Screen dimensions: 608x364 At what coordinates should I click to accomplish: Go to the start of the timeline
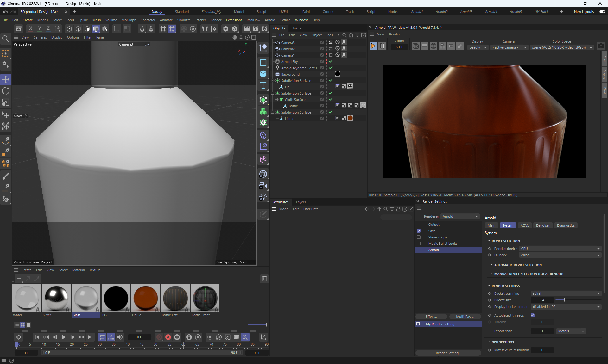(37, 337)
